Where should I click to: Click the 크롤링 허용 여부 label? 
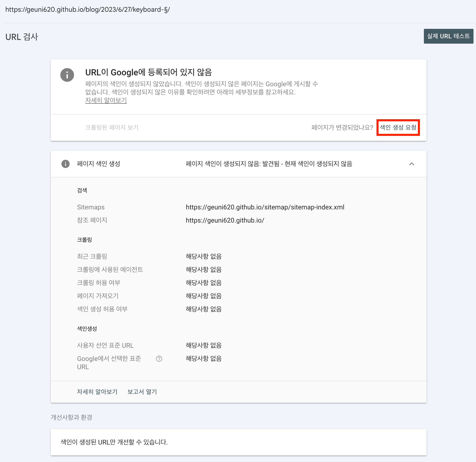98,283
